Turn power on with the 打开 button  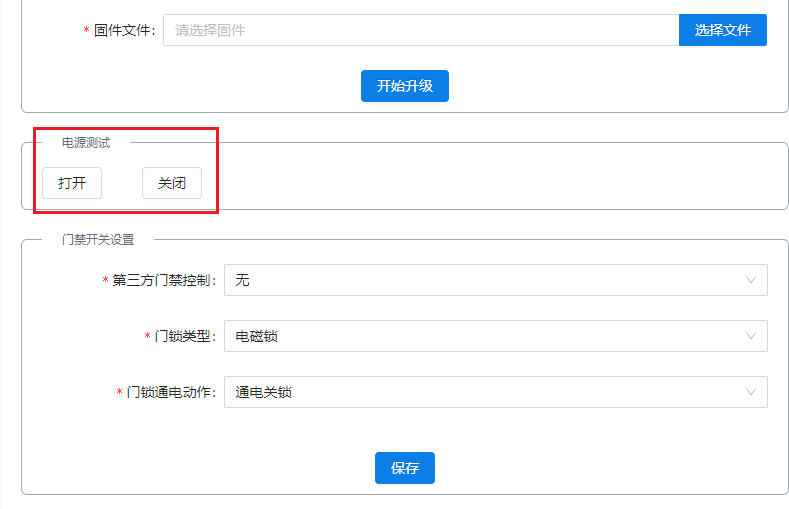tap(72, 183)
